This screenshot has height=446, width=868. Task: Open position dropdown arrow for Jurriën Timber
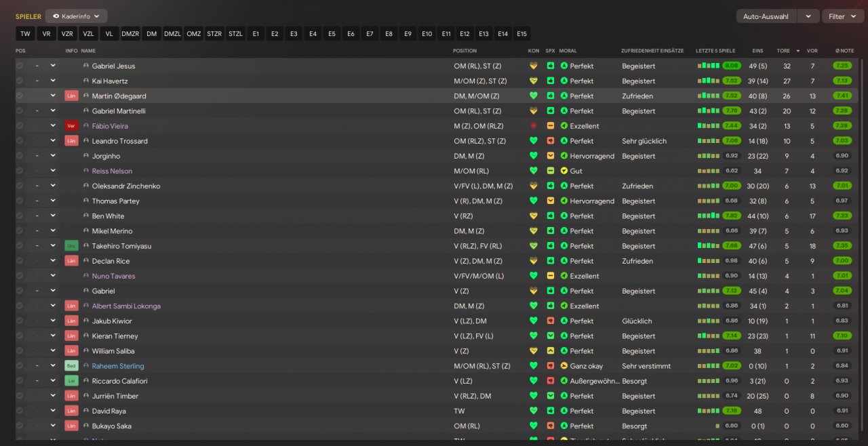[x=53, y=396]
